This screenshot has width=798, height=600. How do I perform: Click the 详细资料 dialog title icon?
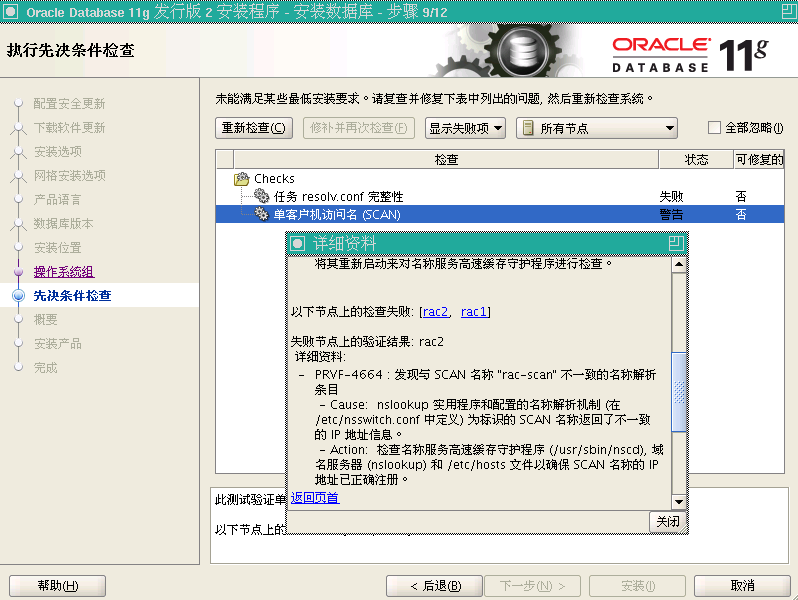click(297, 243)
